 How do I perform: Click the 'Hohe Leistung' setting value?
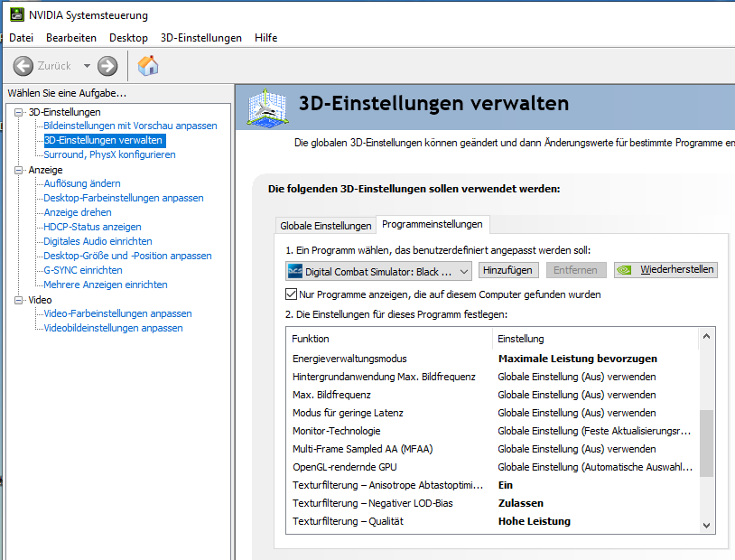(535, 521)
